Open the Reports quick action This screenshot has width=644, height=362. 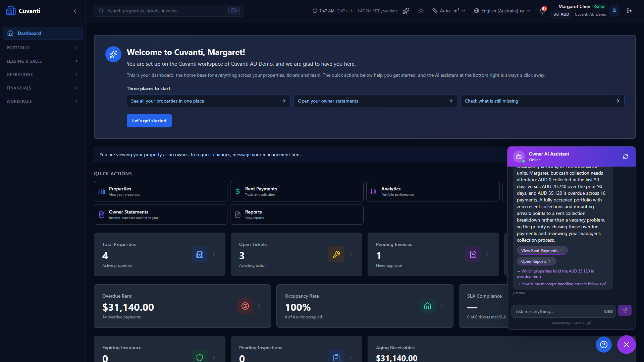pyautogui.click(x=297, y=215)
